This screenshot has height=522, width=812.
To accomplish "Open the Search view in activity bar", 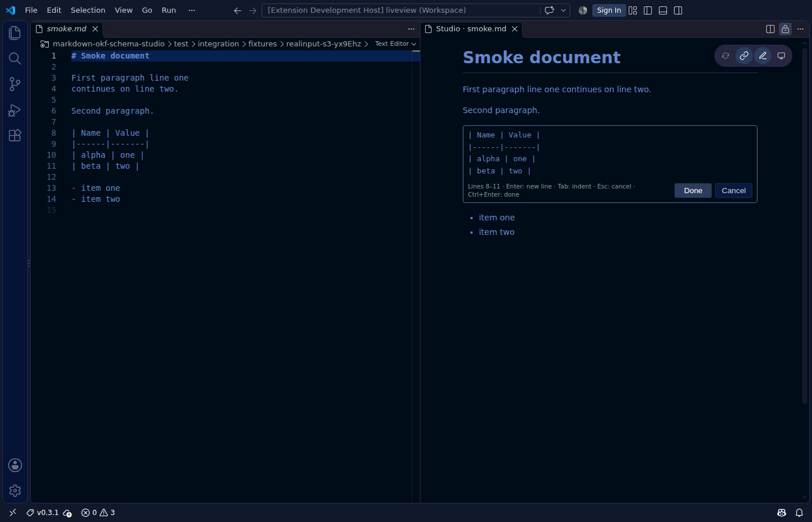I will pos(15,59).
